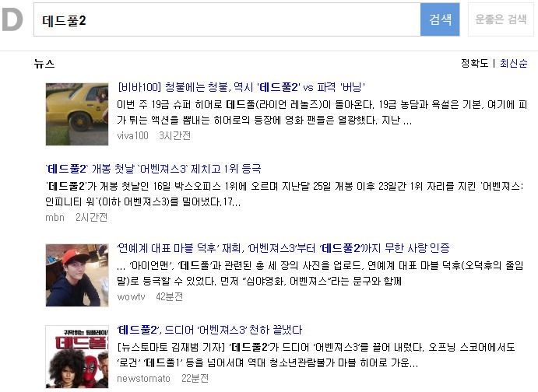Open the [비바100] 청불에는 청불 headline link
This screenshot has width=538, height=392.
coord(241,87)
